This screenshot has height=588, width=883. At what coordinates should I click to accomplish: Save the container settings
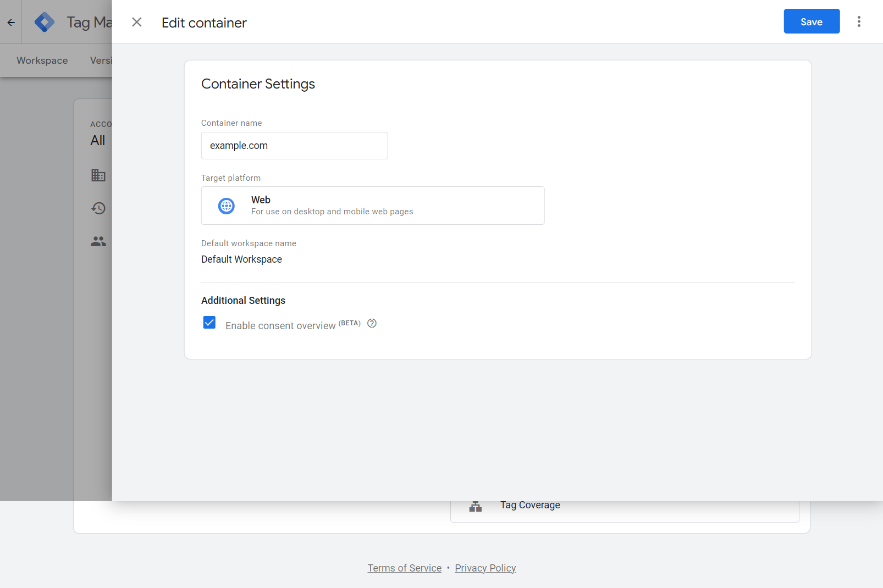point(811,21)
